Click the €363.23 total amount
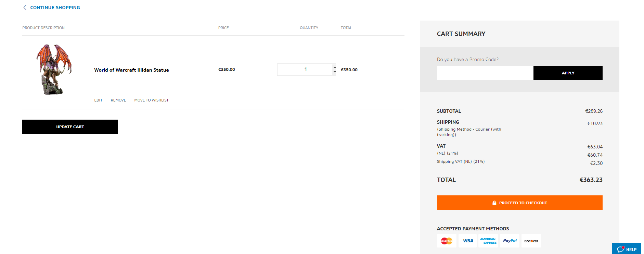This screenshot has width=644, height=254. click(591, 180)
